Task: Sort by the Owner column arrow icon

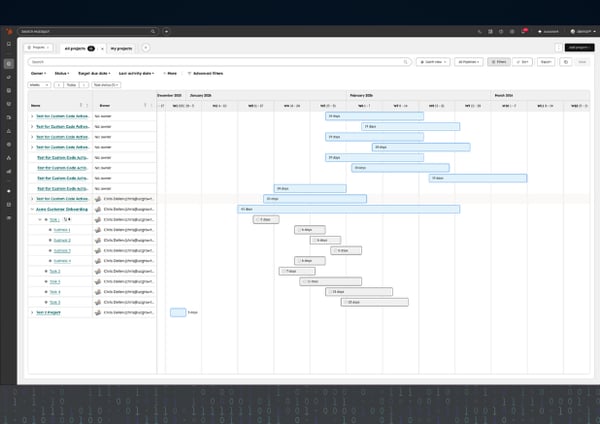Action: (x=145, y=105)
